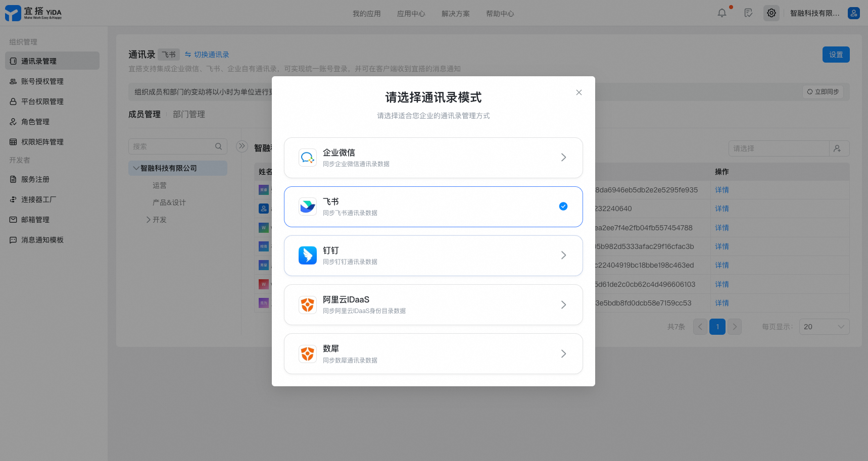Click the 切换通讯录 link

(207, 55)
